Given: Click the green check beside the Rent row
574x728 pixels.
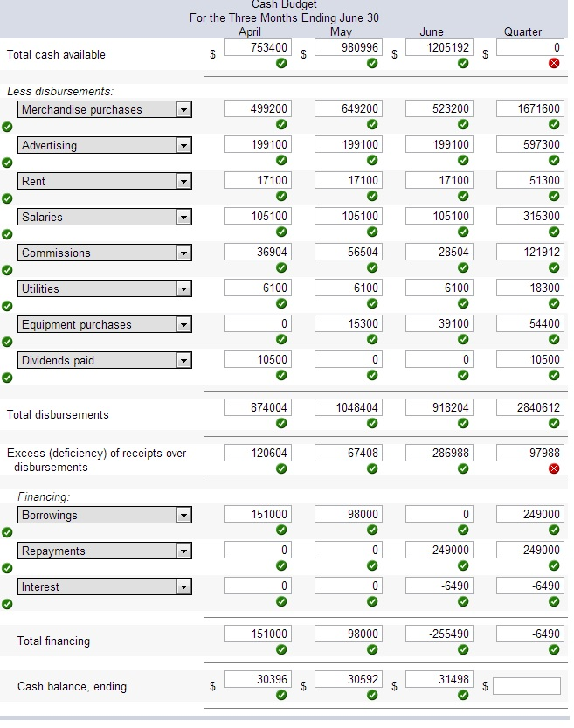Looking at the screenshot, I should [x=7, y=198].
